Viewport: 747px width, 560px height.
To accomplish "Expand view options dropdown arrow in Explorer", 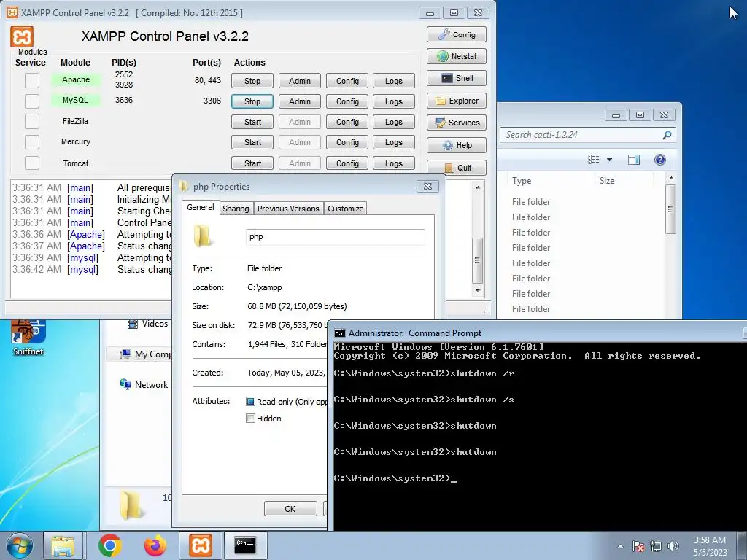I will (x=609, y=160).
